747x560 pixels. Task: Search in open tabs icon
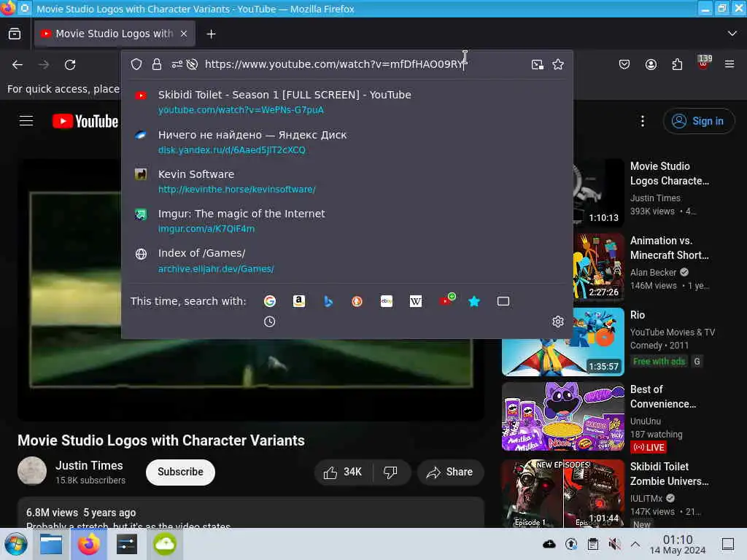[503, 301]
